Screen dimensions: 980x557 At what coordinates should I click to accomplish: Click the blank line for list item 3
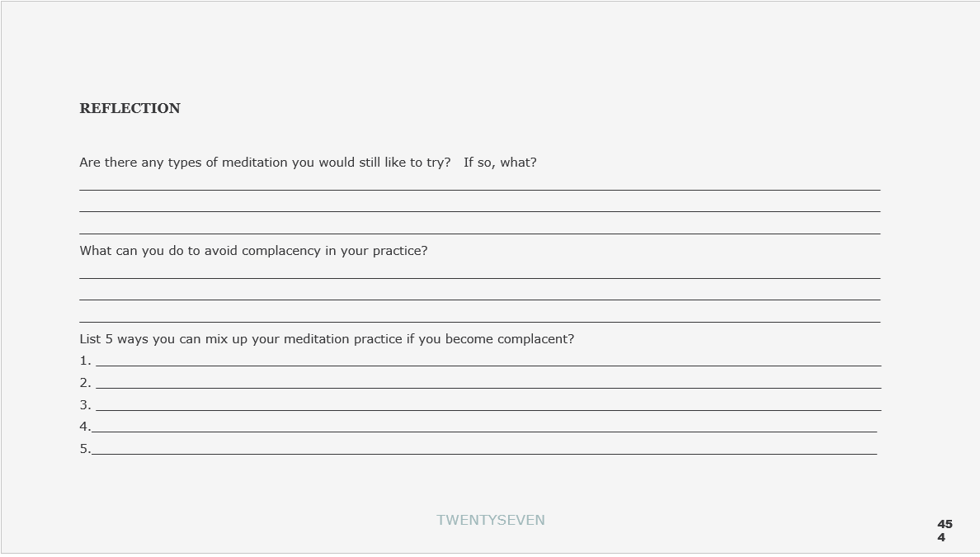pos(488,408)
